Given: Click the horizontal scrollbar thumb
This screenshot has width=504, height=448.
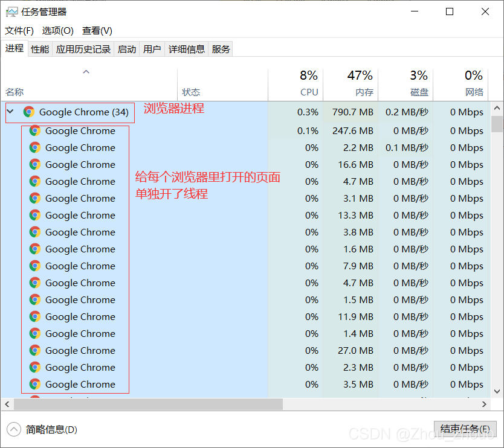Looking at the screenshot, I should pos(148,404).
